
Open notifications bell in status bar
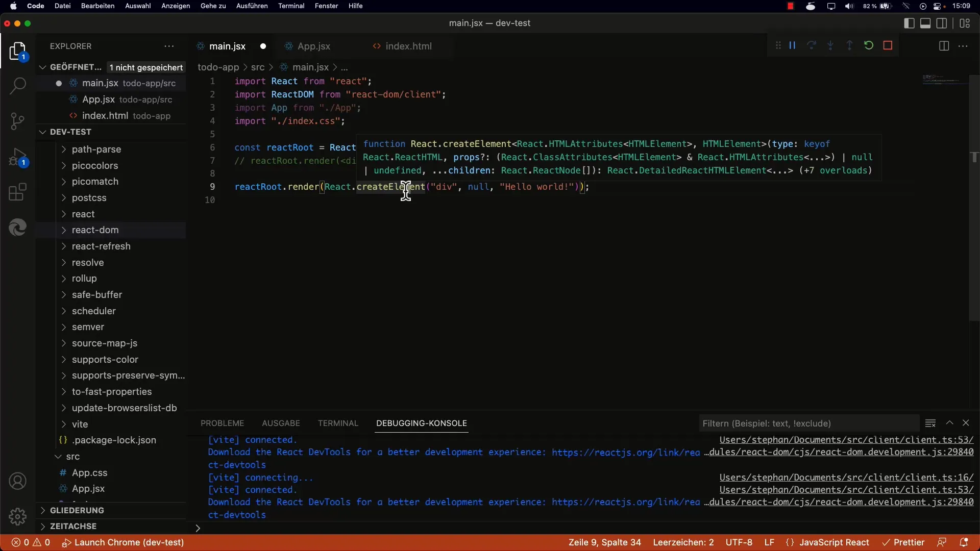coord(964,542)
